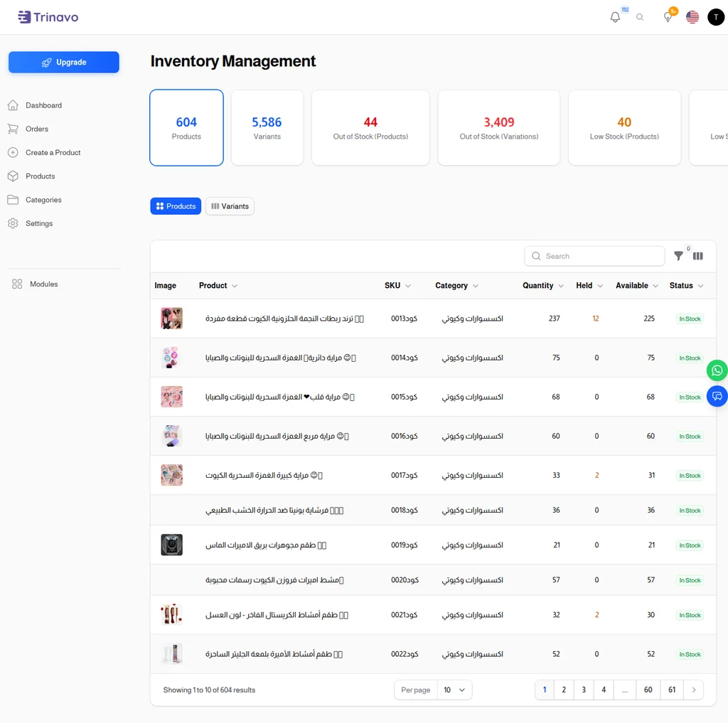
Task: Go to pagination page 61
Action: 672,690
